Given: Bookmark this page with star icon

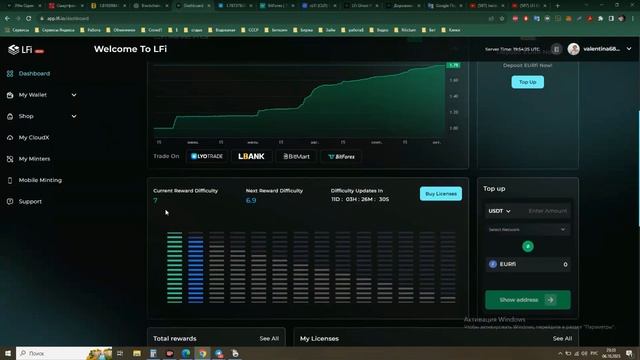Looking at the screenshot, I should (502, 18).
